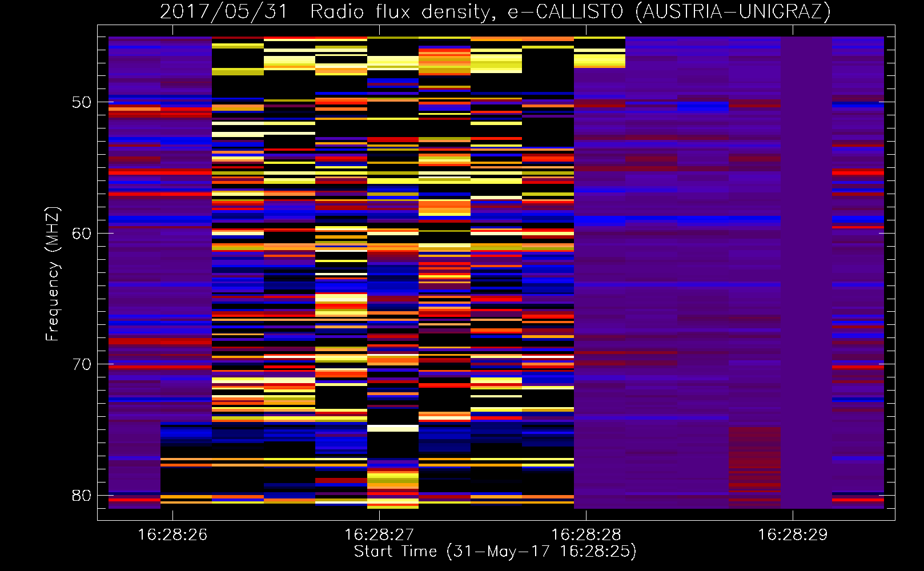Viewport: 924px width, 571px height.
Task: Click the frequency tick label '50'
Action: pyautogui.click(x=82, y=102)
